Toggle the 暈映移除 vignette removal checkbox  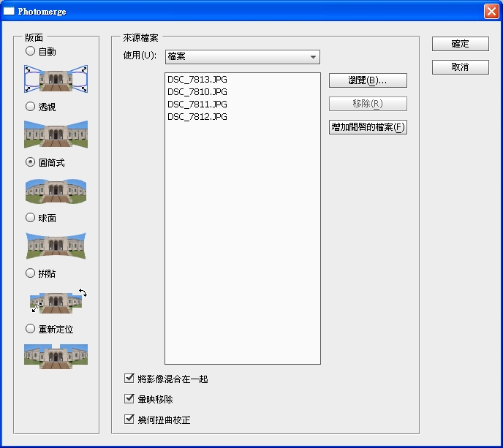point(129,399)
